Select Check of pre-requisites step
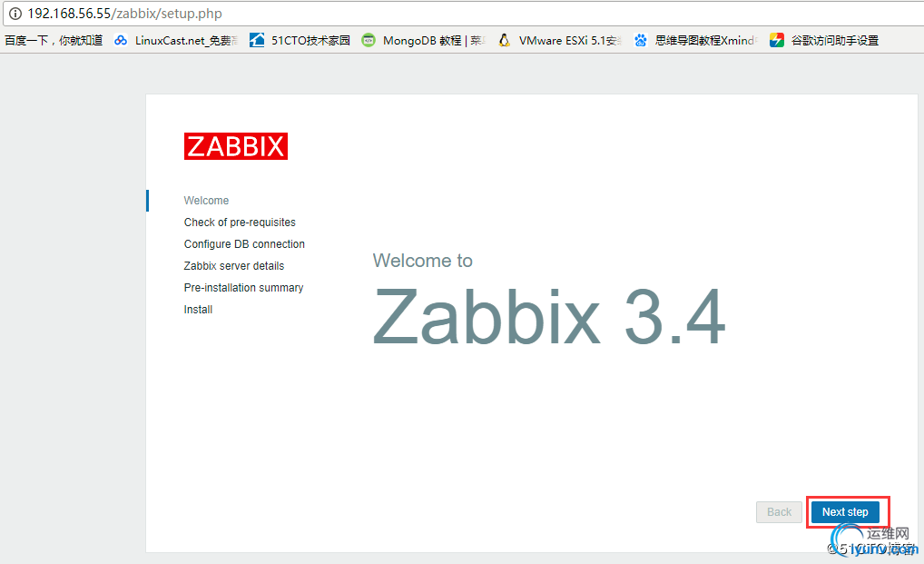Screen dimensions: 924x564 240,223
